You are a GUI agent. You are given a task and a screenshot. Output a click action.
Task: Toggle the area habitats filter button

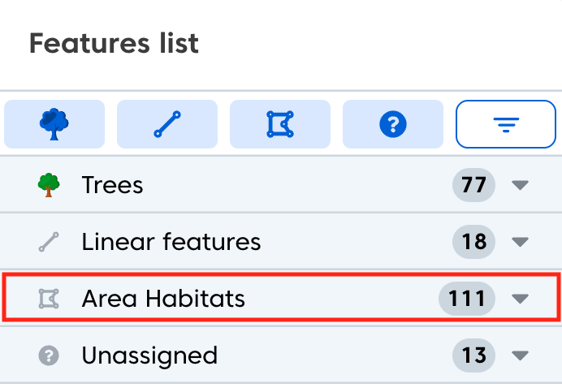280,124
